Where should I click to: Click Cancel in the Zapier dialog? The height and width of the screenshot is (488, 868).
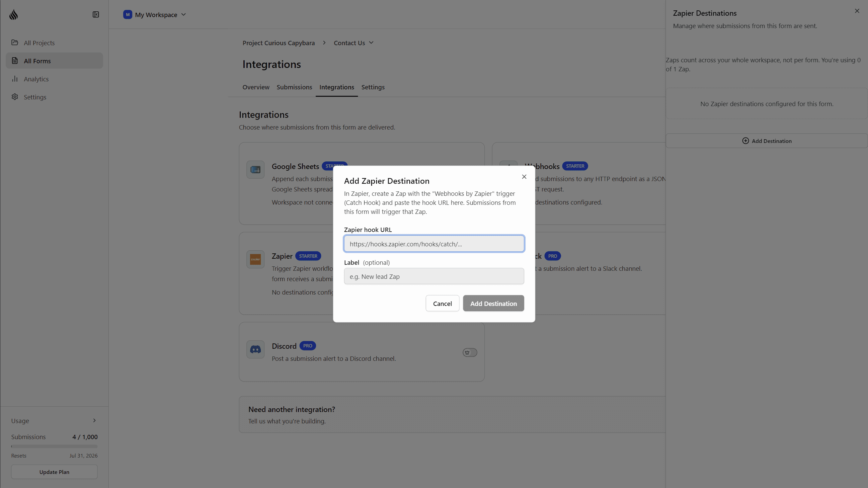click(442, 303)
